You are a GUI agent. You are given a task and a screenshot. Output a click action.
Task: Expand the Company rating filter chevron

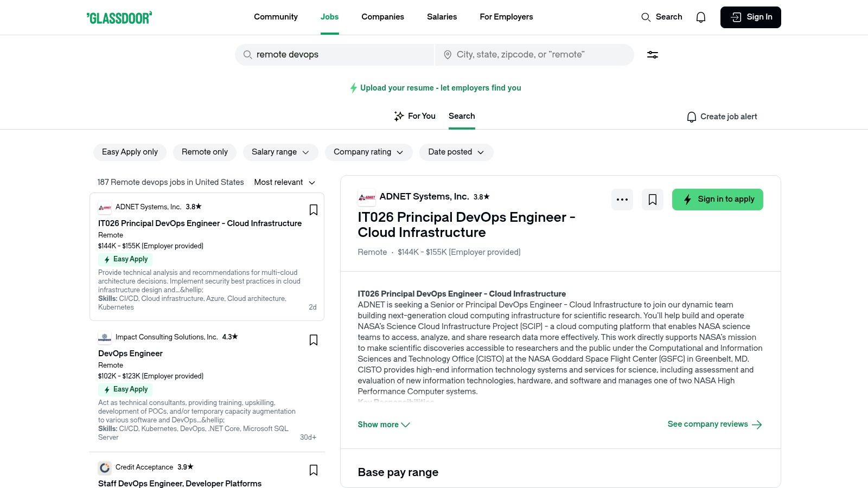click(x=401, y=152)
